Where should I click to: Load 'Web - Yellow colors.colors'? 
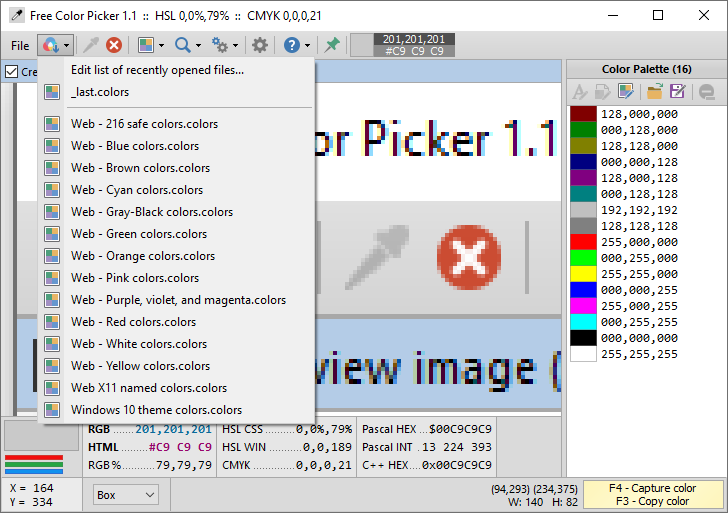[176, 366]
